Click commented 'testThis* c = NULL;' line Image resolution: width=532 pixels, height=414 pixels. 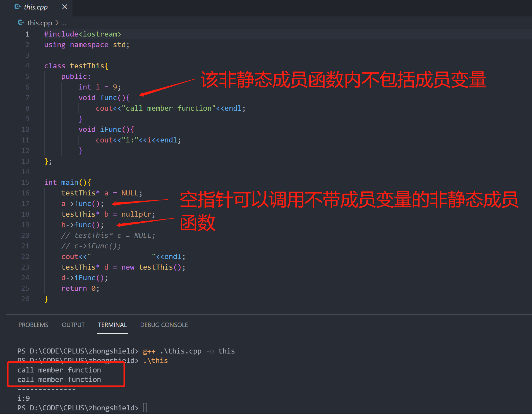click(x=108, y=235)
